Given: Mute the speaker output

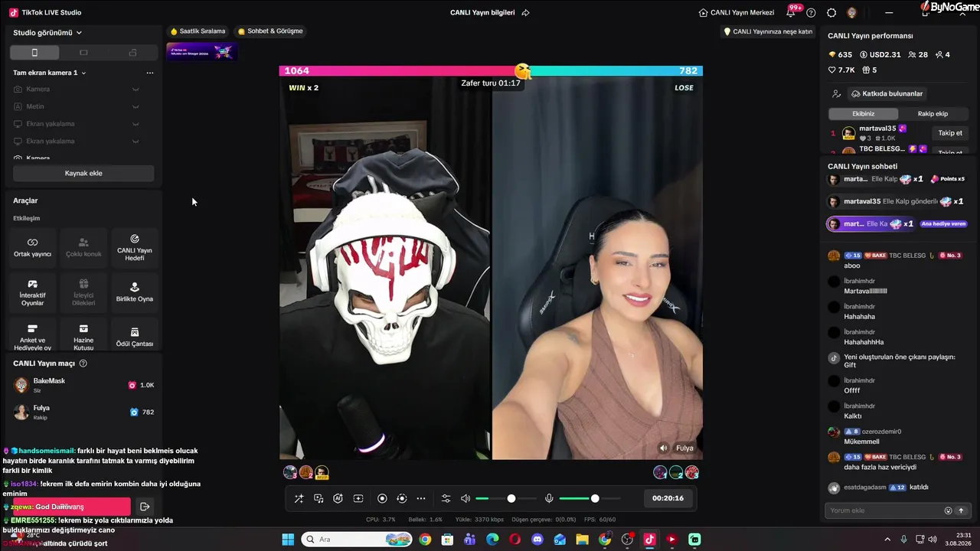Looking at the screenshot, I should click(x=465, y=498).
